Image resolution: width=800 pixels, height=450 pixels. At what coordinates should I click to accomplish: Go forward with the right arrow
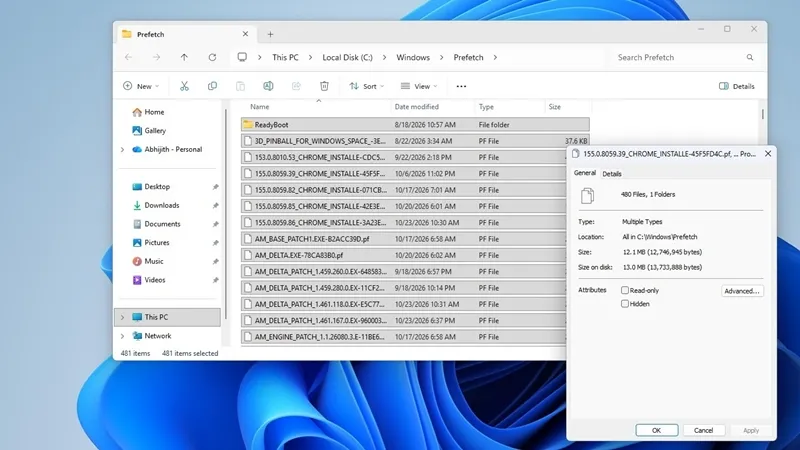(x=156, y=57)
